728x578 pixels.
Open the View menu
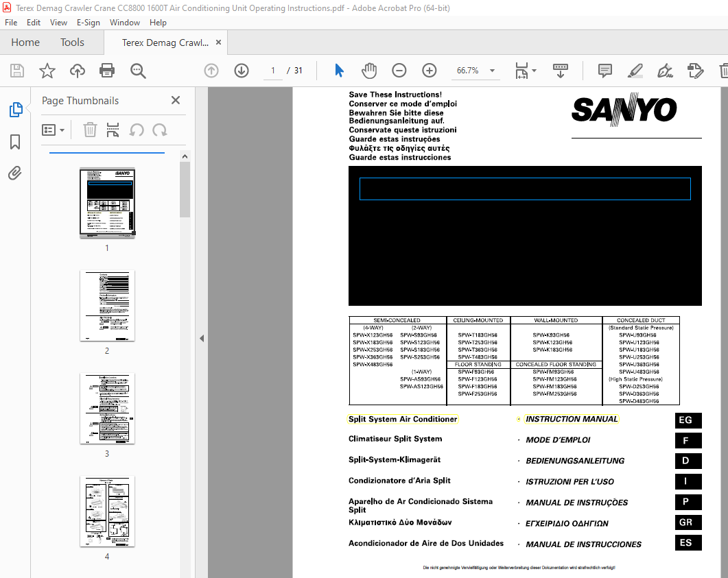tap(58, 22)
